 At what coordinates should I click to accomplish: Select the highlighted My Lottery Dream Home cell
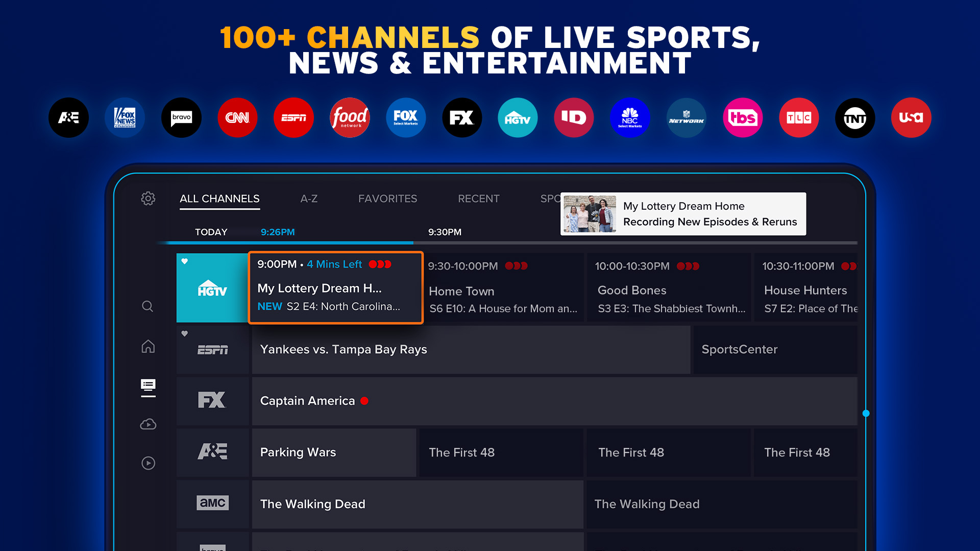(335, 287)
